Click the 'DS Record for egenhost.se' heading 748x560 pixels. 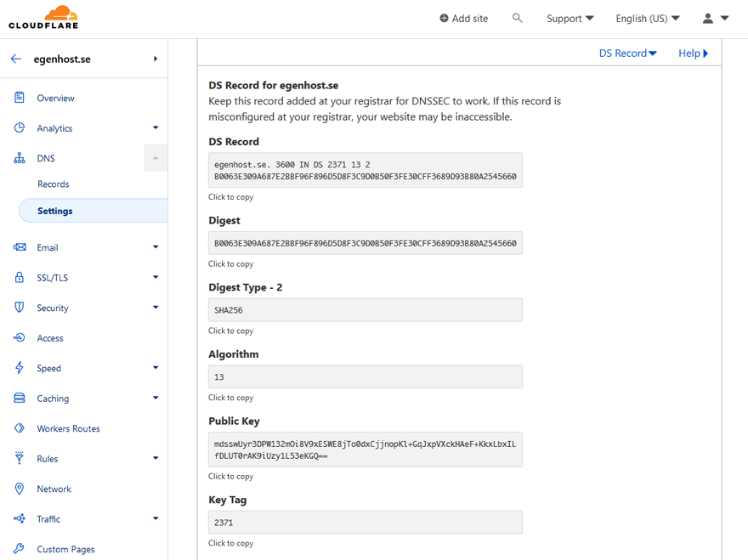click(274, 85)
